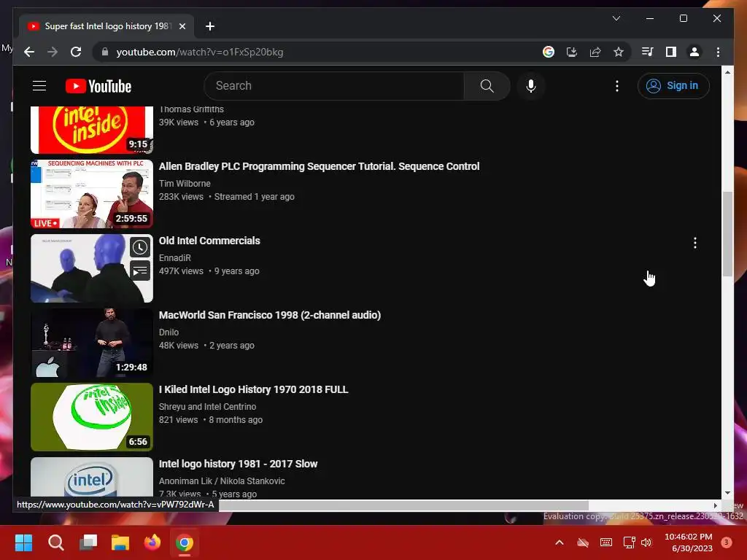
Task: Reload the page with the refresh icon
Action: (x=76, y=52)
